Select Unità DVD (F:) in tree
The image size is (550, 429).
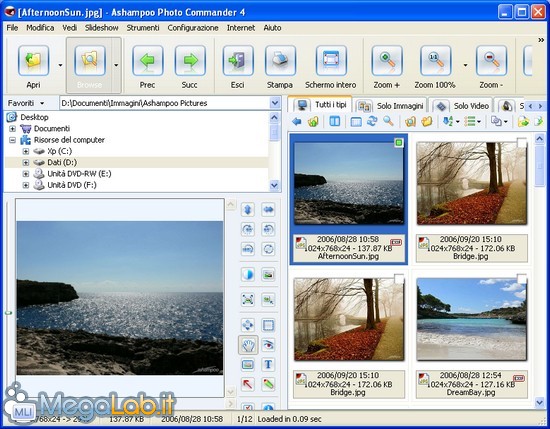point(72,185)
